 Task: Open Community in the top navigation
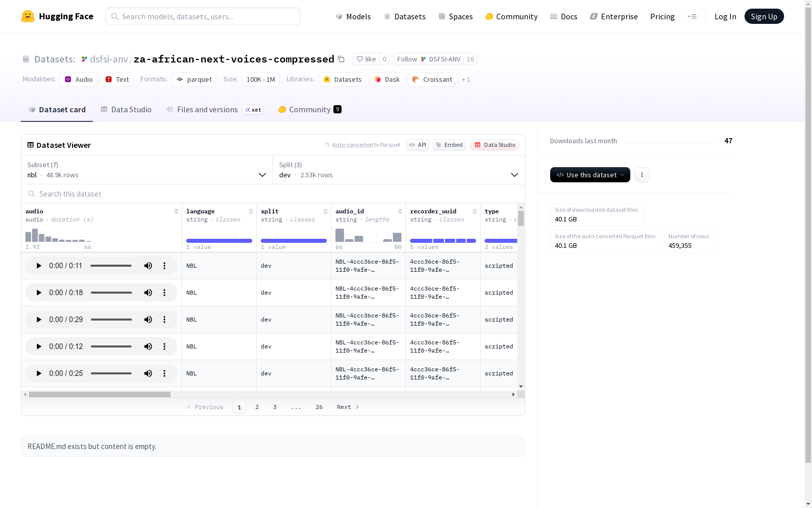(512, 16)
